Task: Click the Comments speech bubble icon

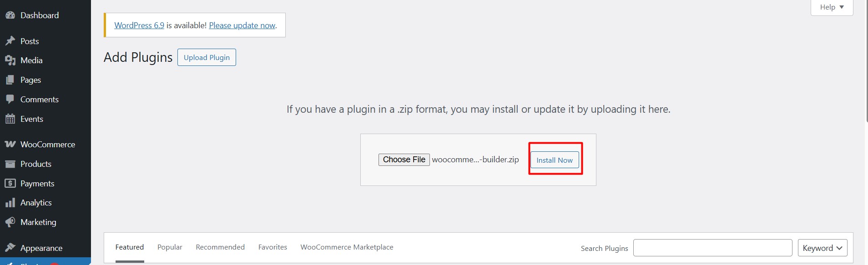Action: pyautogui.click(x=10, y=99)
